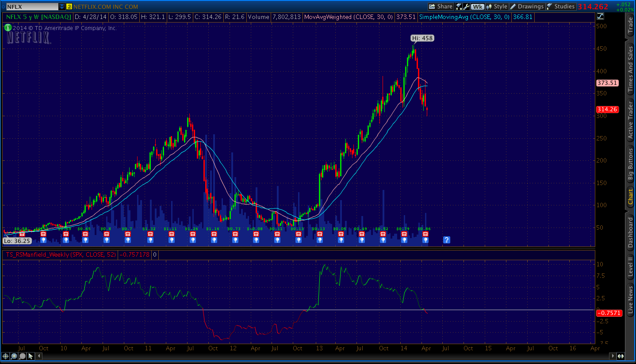
Task: Click the Share button
Action: [441, 7]
